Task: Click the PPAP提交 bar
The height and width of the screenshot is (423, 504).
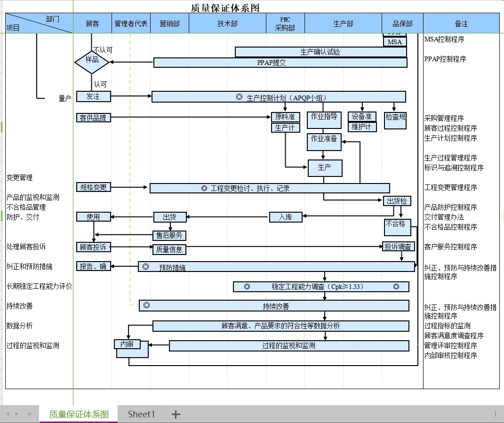Action: tap(280, 63)
